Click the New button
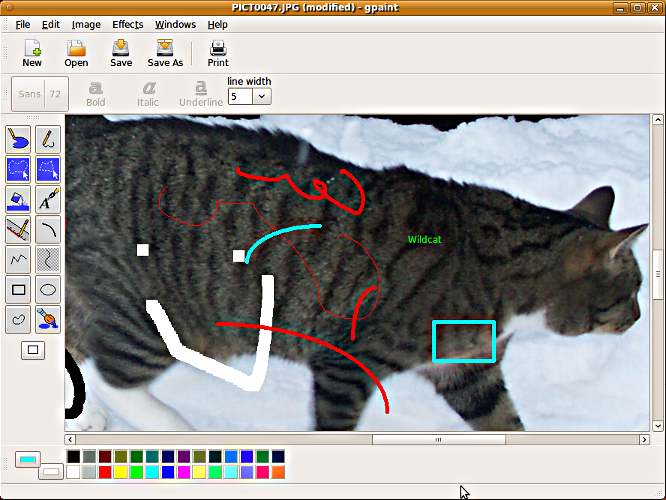Image resolution: width=666 pixels, height=500 pixels. click(x=32, y=53)
